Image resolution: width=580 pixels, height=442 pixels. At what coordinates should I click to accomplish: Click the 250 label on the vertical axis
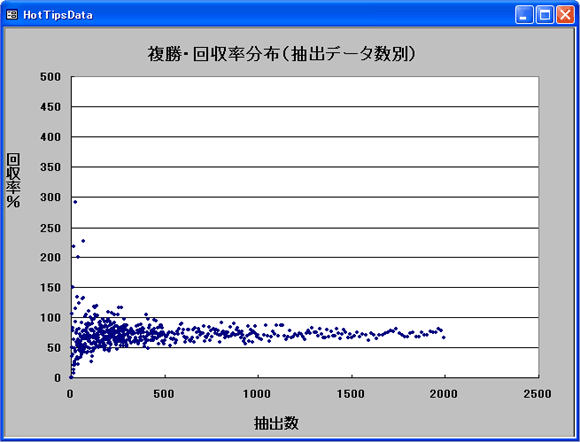[x=50, y=228]
